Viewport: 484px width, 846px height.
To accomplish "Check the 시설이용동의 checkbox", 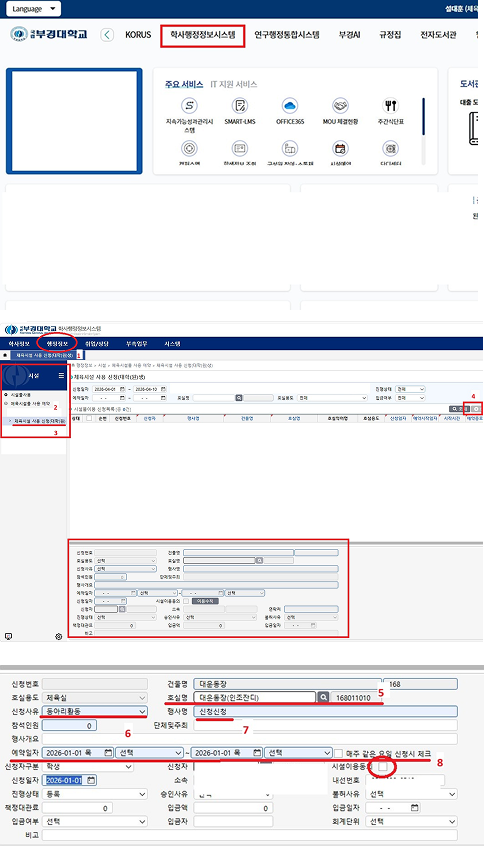I will (383, 766).
